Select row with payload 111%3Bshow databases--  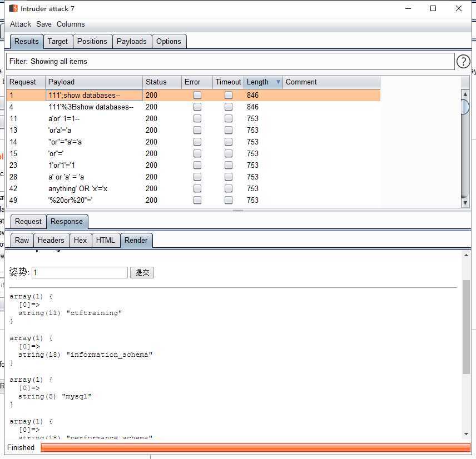click(193, 107)
